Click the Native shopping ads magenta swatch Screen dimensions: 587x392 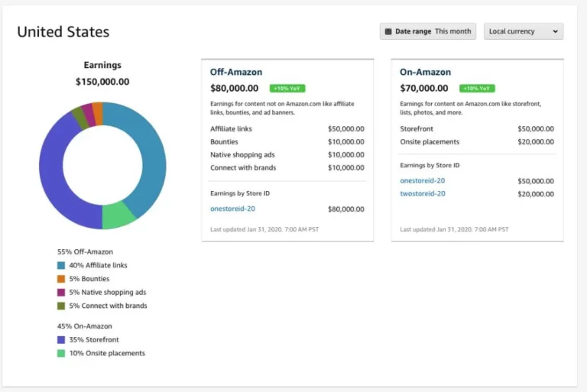(x=61, y=293)
